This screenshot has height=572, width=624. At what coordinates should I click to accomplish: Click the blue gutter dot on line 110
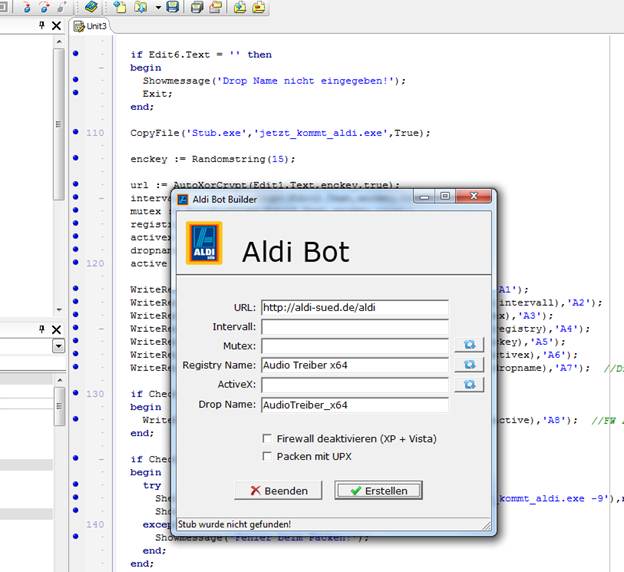tap(76, 132)
